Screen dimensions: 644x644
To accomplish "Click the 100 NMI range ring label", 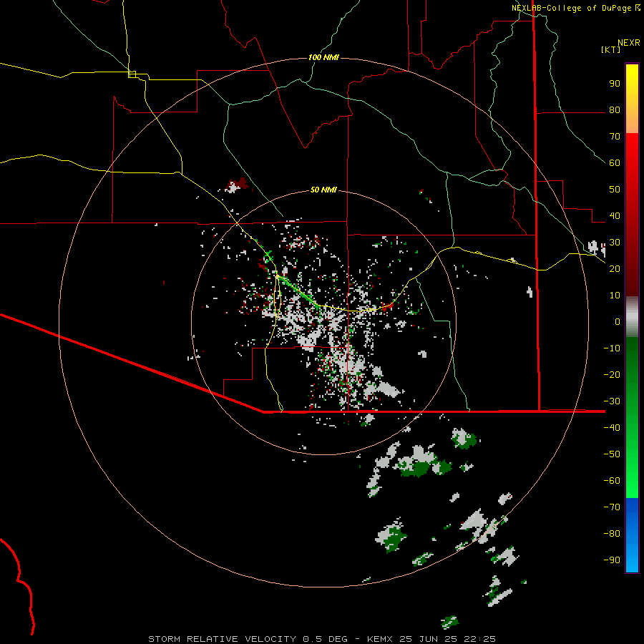I will (323, 57).
